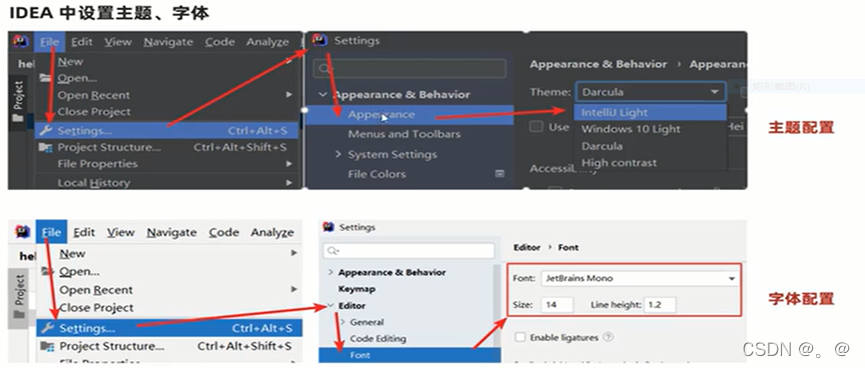The width and height of the screenshot is (865, 368).
Task: Click the IntelliJ logo in dark menu bar
Action: 21,41
